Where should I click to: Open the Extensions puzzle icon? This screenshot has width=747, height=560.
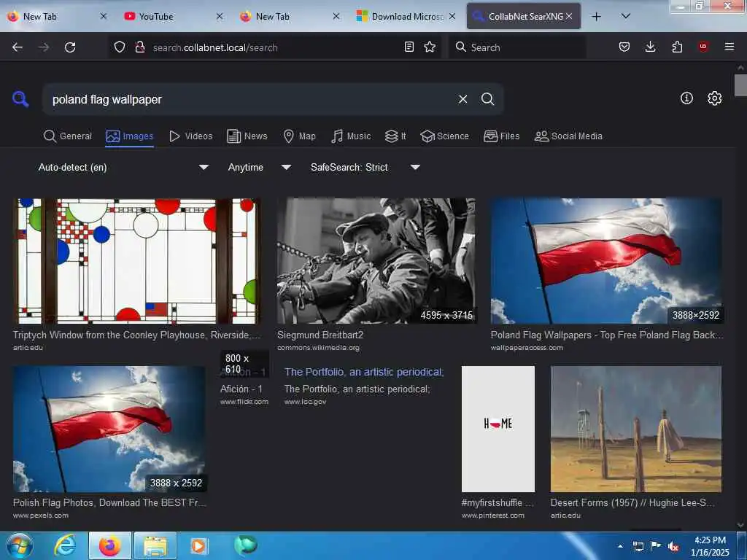coord(677,47)
